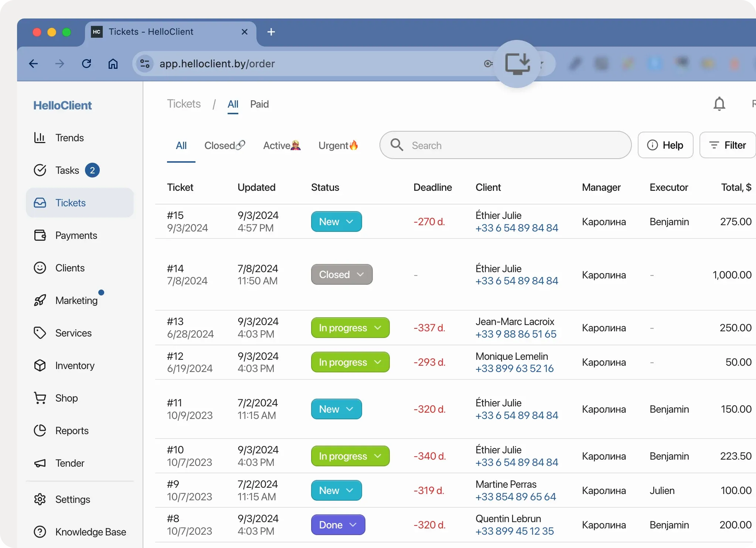Image resolution: width=756 pixels, height=548 pixels.
Task: Go to Payments in the sidebar
Action: [x=76, y=236]
